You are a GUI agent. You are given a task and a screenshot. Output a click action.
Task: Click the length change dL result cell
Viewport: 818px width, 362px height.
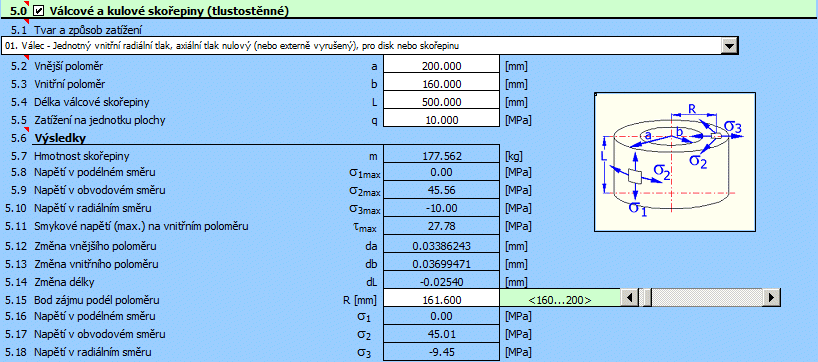coord(441,282)
